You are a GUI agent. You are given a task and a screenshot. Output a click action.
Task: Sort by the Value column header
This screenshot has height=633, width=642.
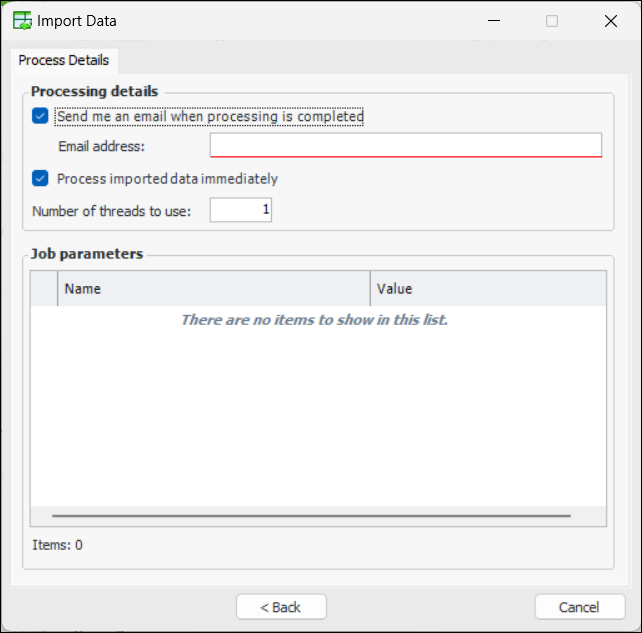tap(488, 289)
